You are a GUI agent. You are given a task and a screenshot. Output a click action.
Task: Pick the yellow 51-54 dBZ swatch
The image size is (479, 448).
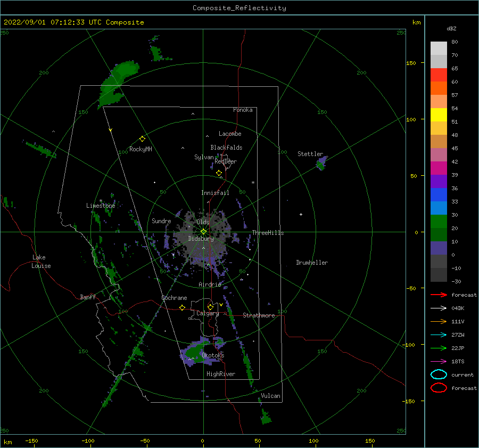(x=439, y=115)
